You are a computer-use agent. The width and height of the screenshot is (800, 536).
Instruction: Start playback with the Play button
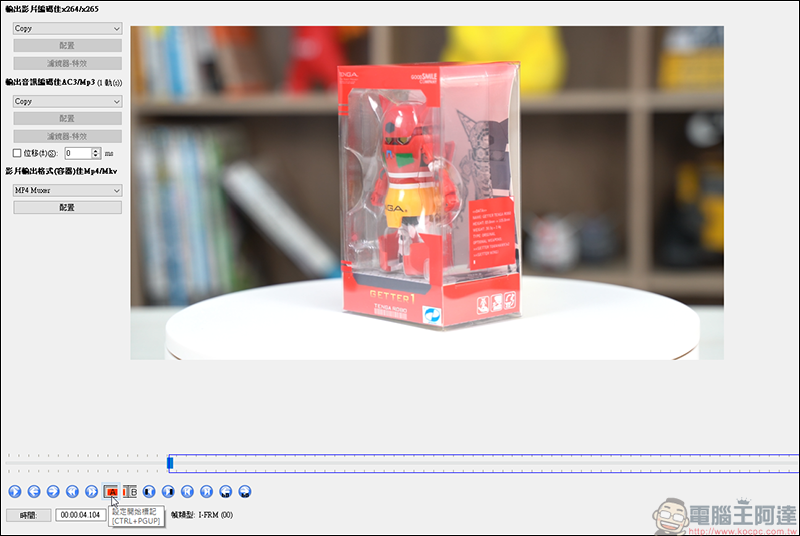(x=15, y=492)
